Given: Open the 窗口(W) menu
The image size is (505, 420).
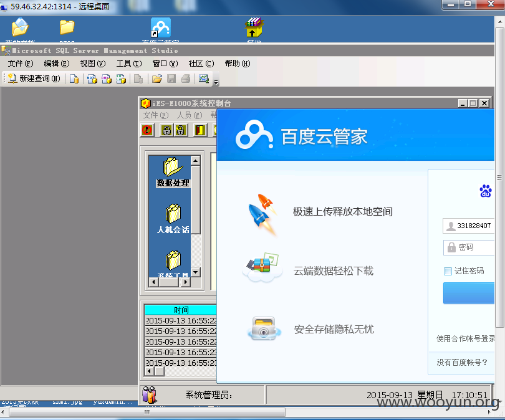Looking at the screenshot, I should click(x=165, y=64).
